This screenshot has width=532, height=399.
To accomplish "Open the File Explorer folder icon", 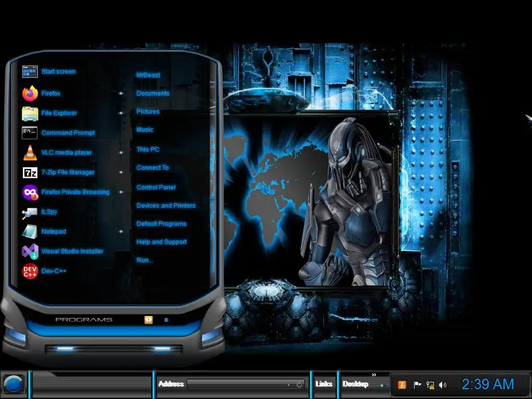I will [30, 113].
